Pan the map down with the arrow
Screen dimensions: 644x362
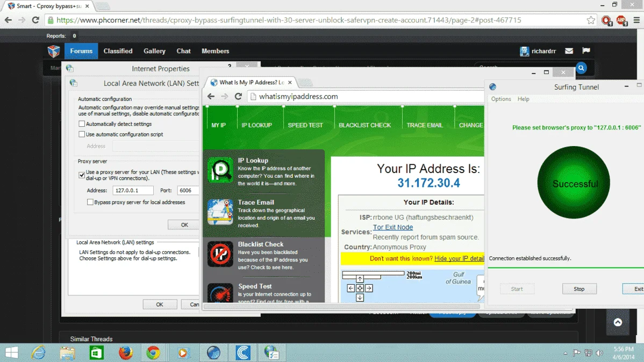[360, 298]
